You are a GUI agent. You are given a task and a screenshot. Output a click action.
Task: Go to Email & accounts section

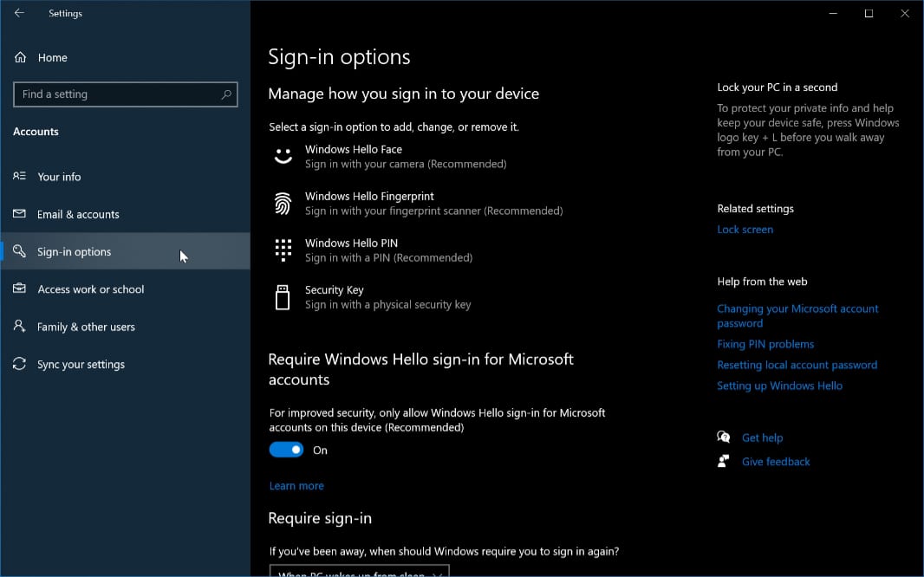point(78,214)
